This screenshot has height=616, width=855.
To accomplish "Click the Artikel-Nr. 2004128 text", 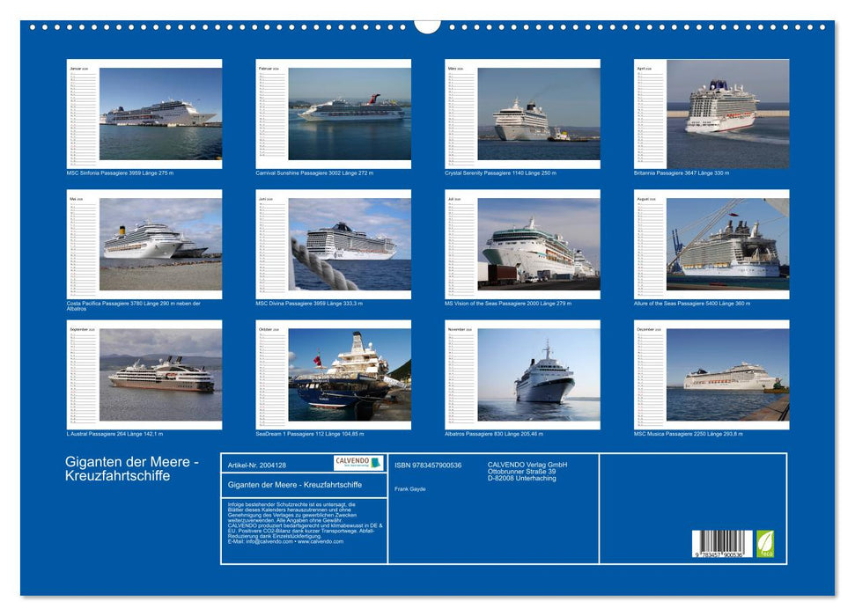I will (x=258, y=465).
